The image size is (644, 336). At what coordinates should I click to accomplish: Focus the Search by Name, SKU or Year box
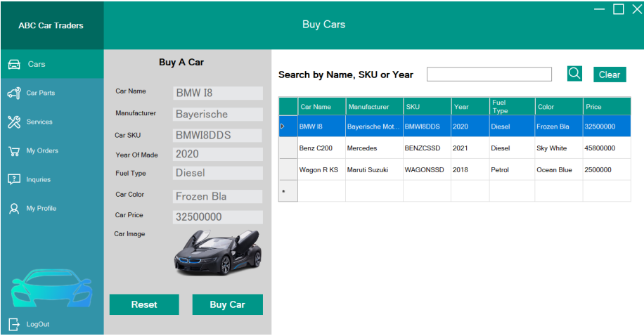pyautogui.click(x=489, y=75)
